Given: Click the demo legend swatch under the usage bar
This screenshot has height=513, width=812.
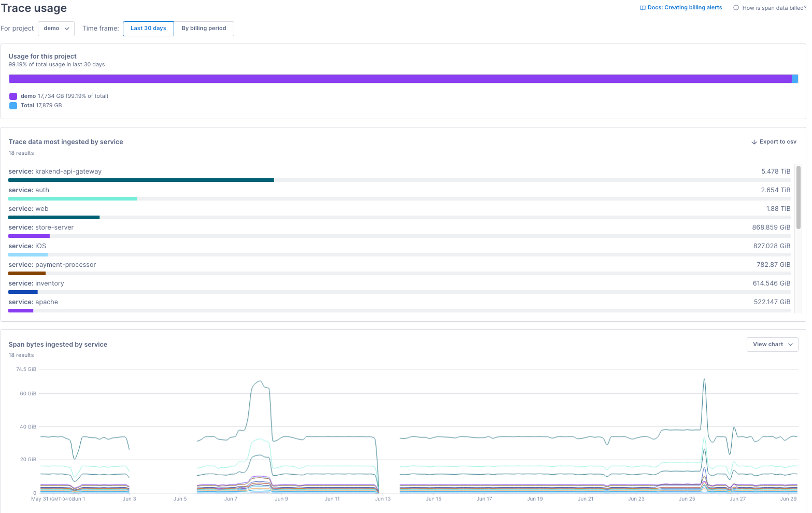Looking at the screenshot, I should (x=13, y=96).
